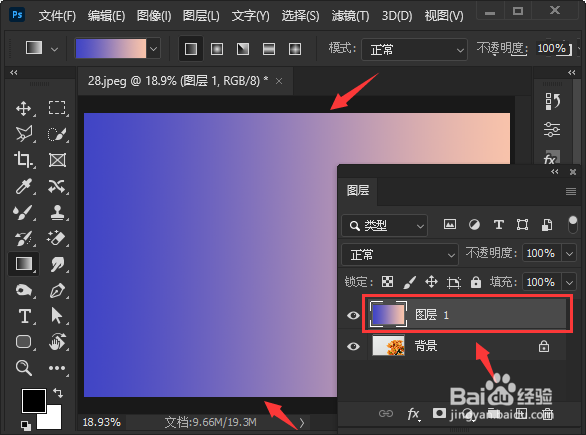The height and width of the screenshot is (435, 586).
Task: Select the Rotate View hand tool
Action: point(57,342)
